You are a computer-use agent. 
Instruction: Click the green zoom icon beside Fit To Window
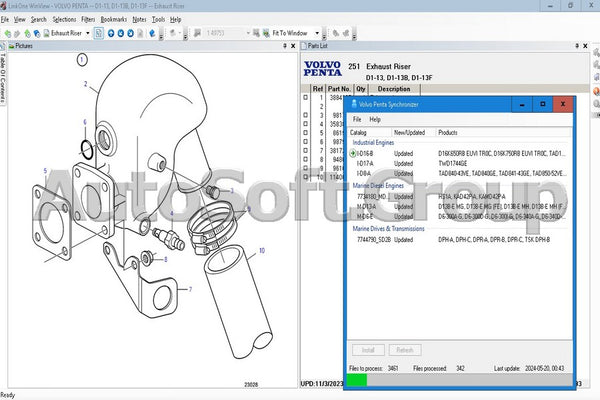click(266, 33)
